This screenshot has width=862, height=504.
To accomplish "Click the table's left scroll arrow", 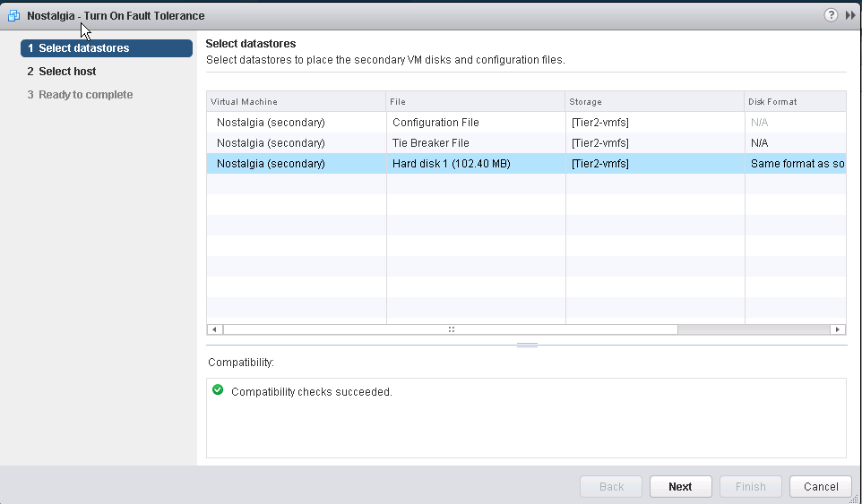I will click(214, 329).
